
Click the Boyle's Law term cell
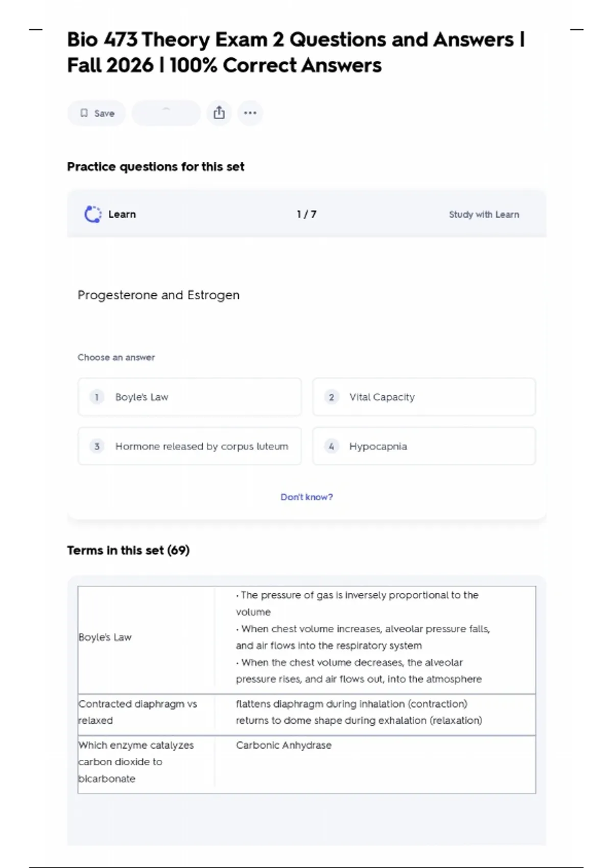(x=105, y=637)
